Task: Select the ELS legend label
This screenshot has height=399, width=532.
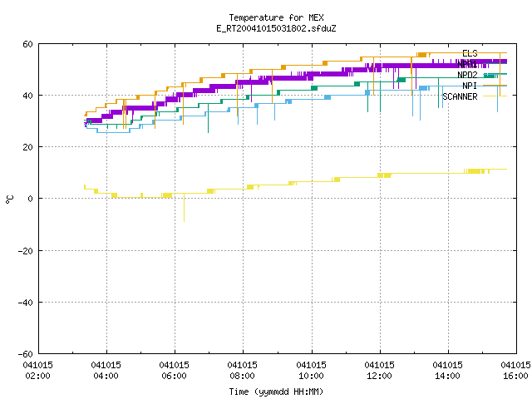Action: [470, 53]
